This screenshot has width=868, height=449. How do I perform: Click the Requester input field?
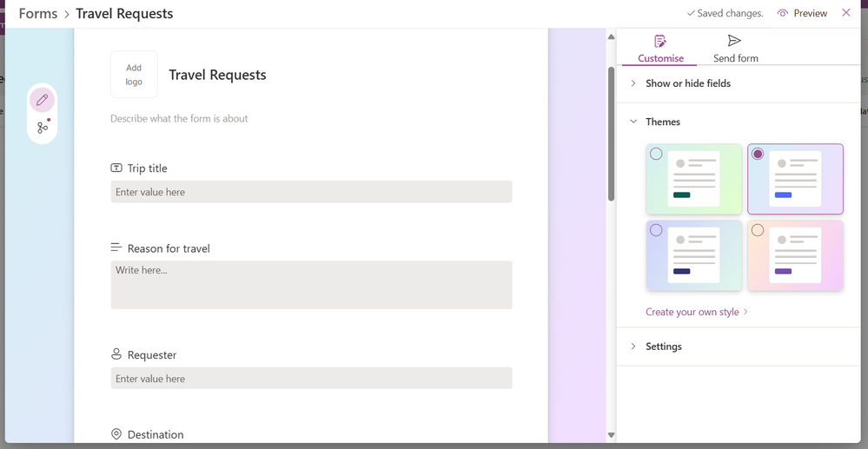click(x=311, y=378)
